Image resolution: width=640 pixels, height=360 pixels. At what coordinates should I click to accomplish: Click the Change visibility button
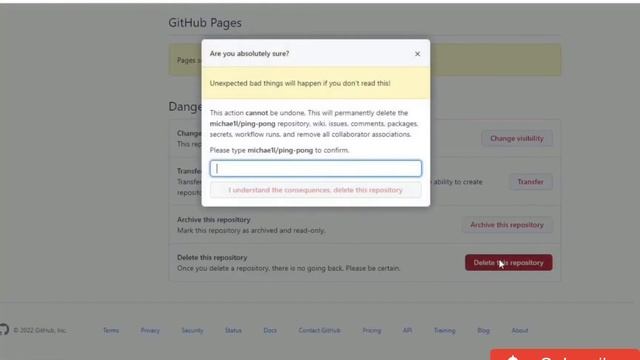[517, 138]
